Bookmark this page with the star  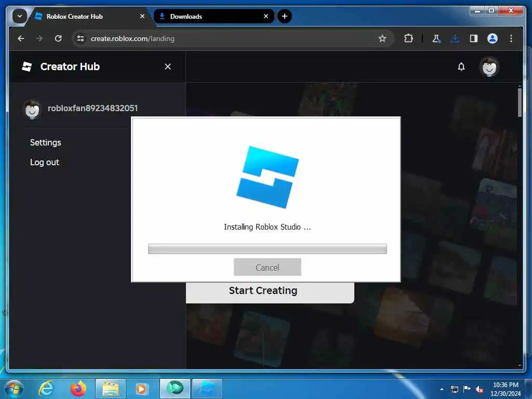pyautogui.click(x=382, y=38)
